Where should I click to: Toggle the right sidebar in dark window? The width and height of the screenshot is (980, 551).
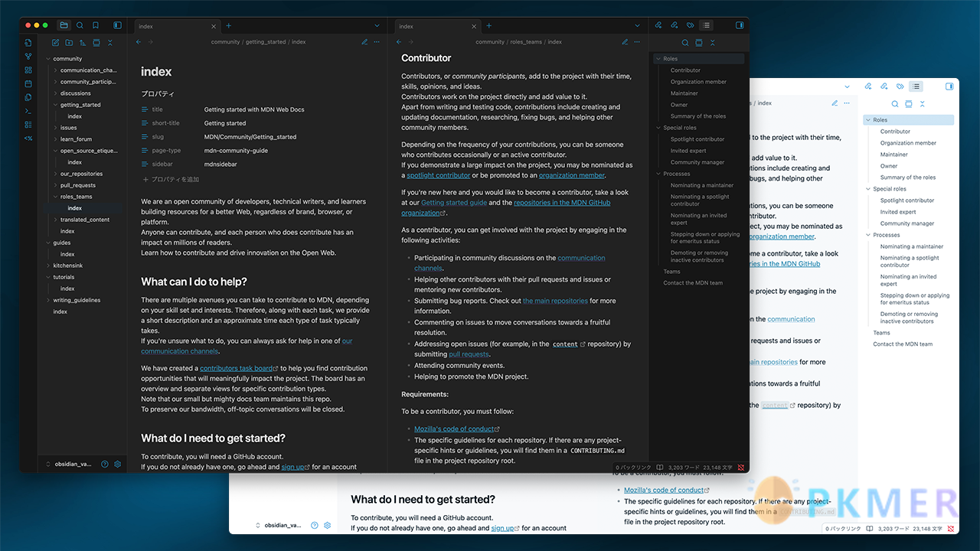(x=740, y=25)
